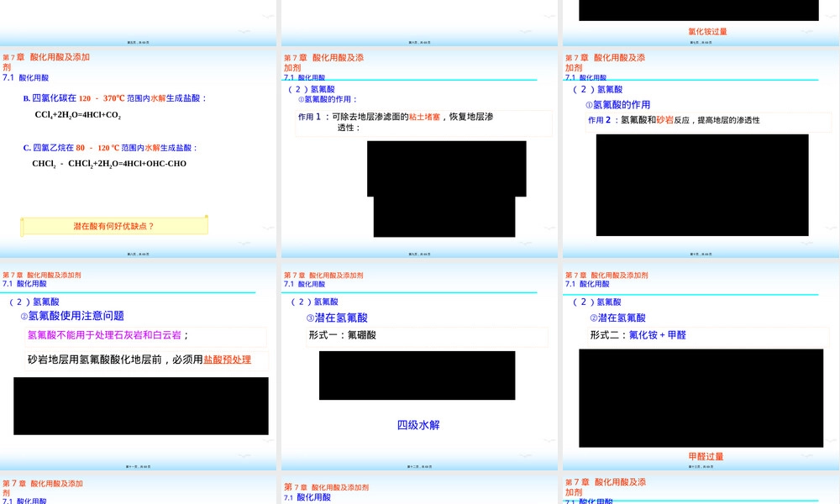Screen dimensions: 840x504
Task: Click the heading '②潜在氢氟酸'
Action: 617,318
